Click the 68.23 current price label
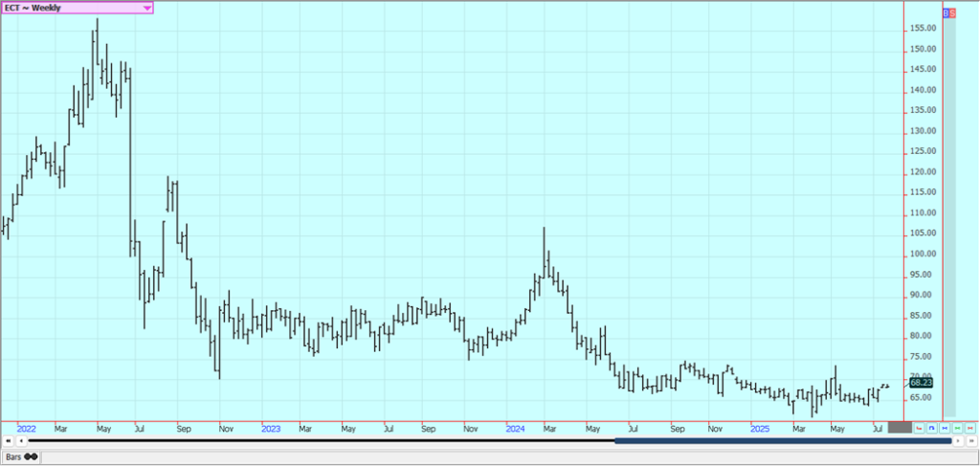 click(922, 383)
